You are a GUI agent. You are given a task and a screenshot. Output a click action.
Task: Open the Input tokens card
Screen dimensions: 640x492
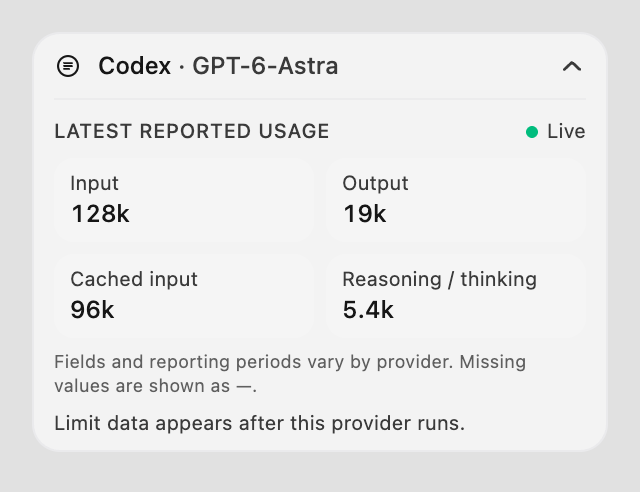pyautogui.click(x=184, y=200)
